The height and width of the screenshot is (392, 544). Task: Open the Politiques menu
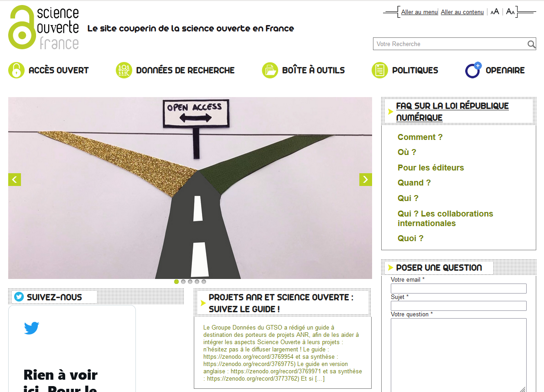[415, 70]
